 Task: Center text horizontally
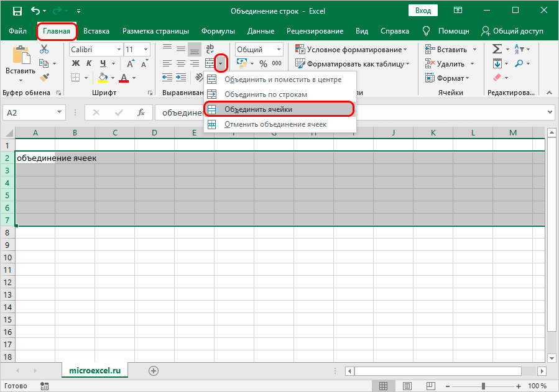181,63
